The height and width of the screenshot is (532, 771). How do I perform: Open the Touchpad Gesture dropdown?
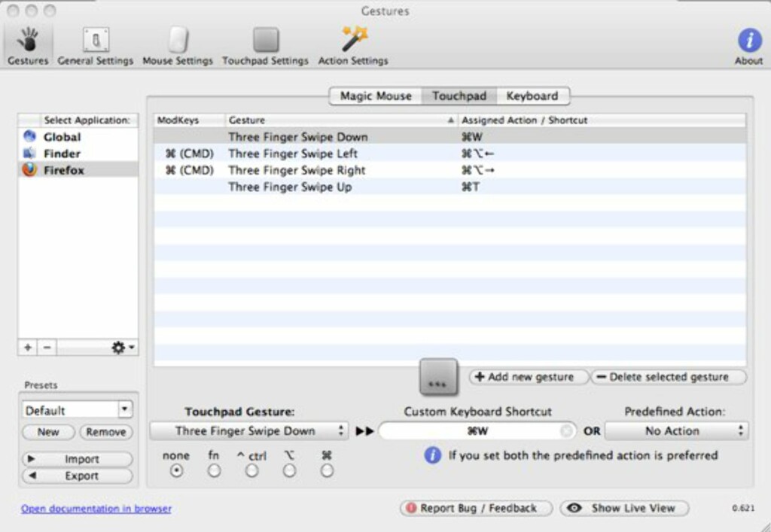pyautogui.click(x=248, y=431)
